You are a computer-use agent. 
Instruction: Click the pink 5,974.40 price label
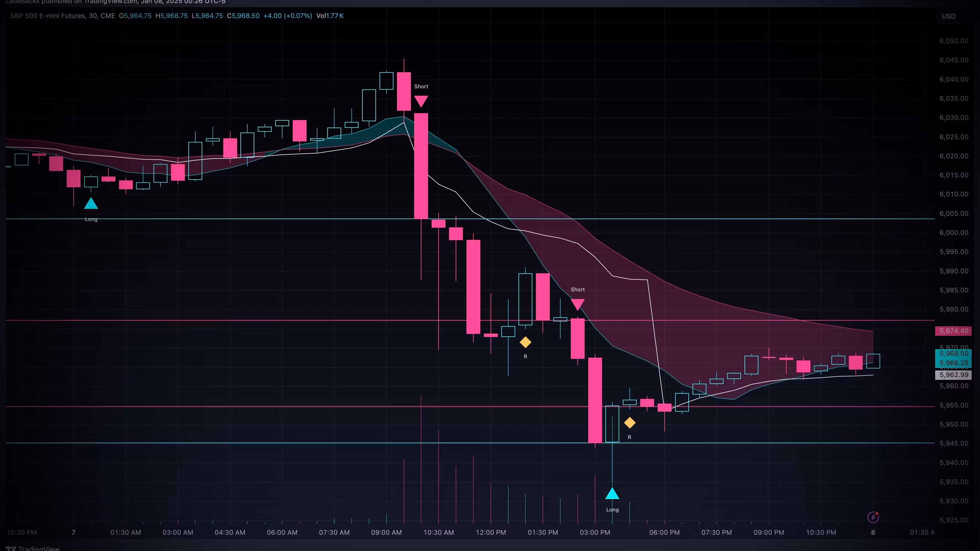click(953, 331)
